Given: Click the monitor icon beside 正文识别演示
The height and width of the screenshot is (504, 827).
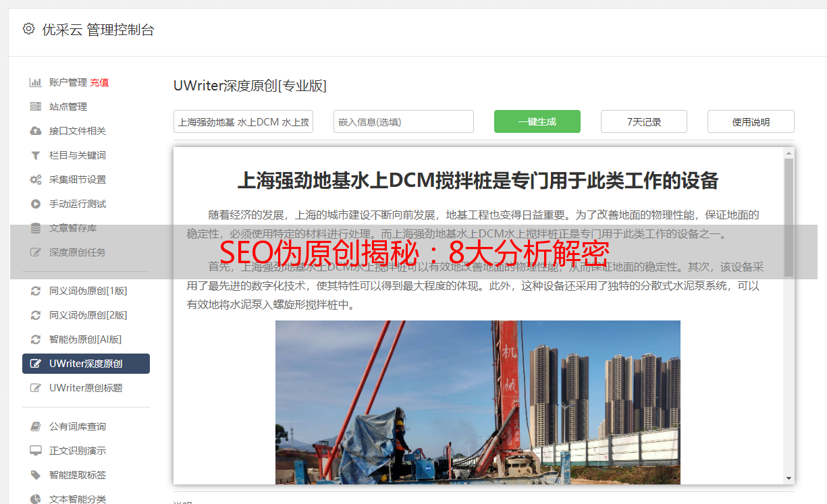Looking at the screenshot, I should coord(36,451).
